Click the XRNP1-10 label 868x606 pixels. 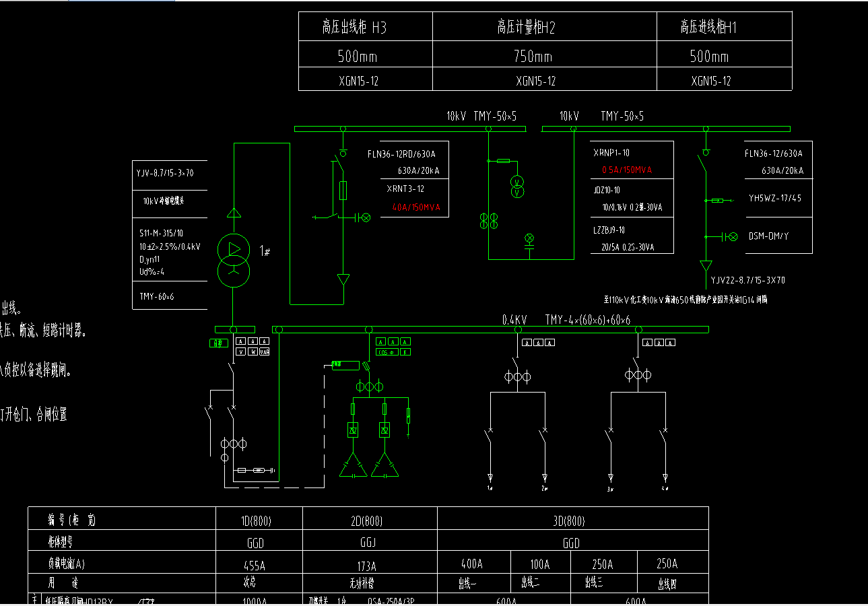pos(611,153)
